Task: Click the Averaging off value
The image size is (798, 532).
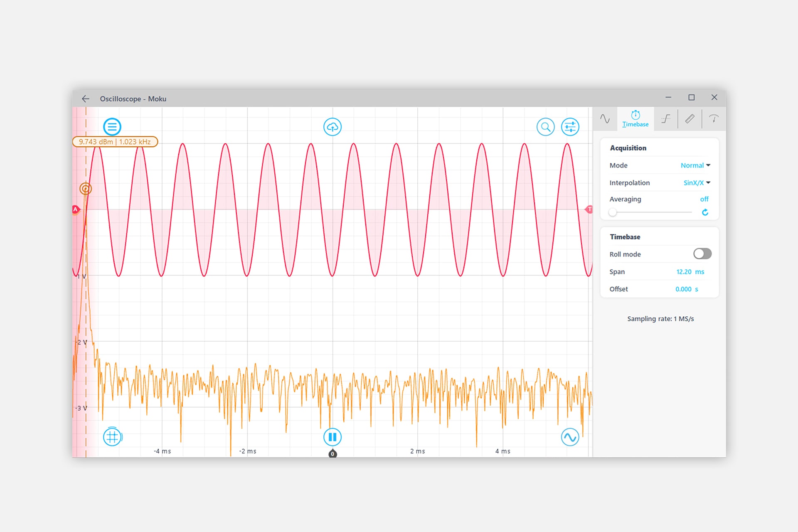Action: [704, 199]
